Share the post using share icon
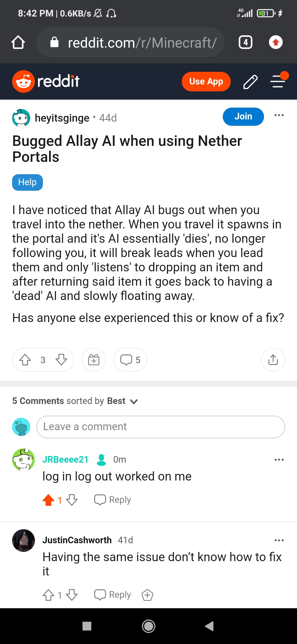This screenshot has width=297, height=644. [x=273, y=360]
